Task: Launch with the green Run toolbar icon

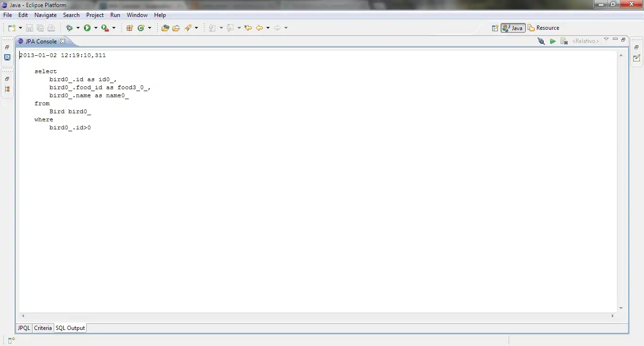Action: pyautogui.click(x=87, y=28)
